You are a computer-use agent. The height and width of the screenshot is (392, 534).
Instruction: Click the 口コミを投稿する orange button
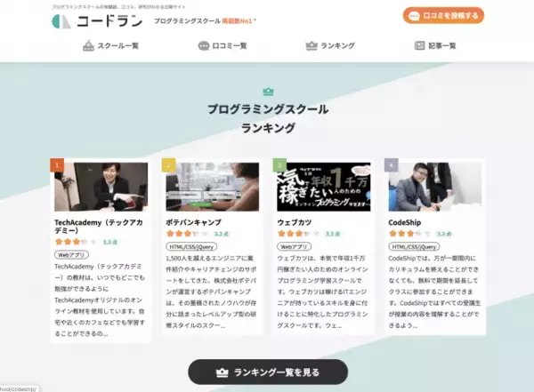pyautogui.click(x=443, y=16)
